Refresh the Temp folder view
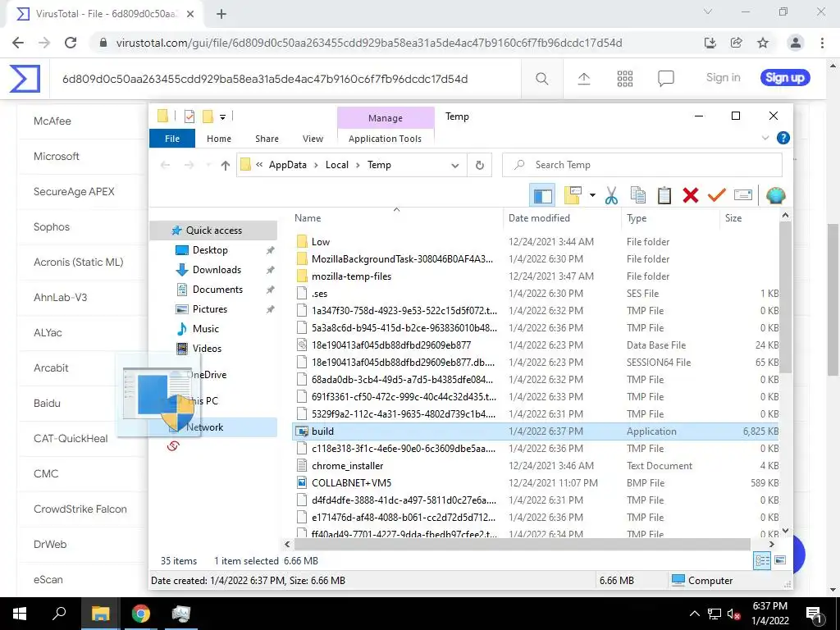This screenshot has width=840, height=630. pyautogui.click(x=479, y=166)
